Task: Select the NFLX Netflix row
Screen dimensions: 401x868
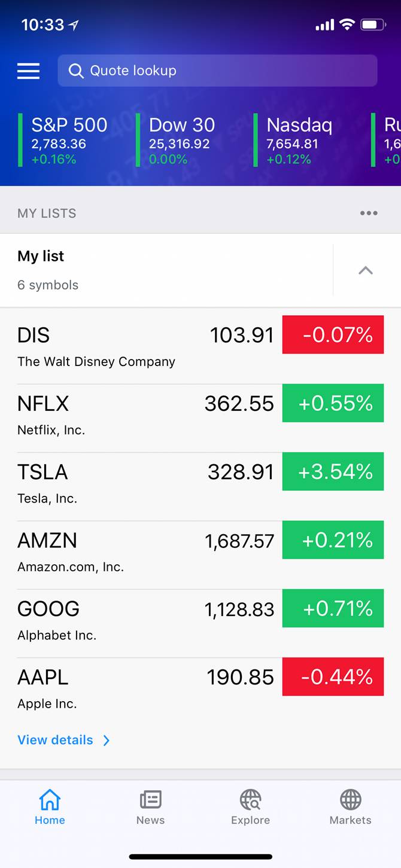Action: pyautogui.click(x=120, y=413)
